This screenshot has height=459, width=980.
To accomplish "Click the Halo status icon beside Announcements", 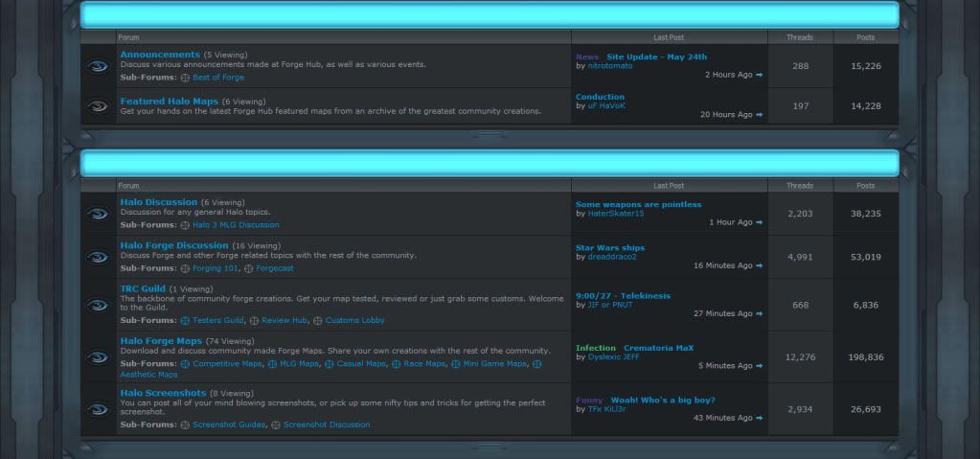I will tap(98, 66).
